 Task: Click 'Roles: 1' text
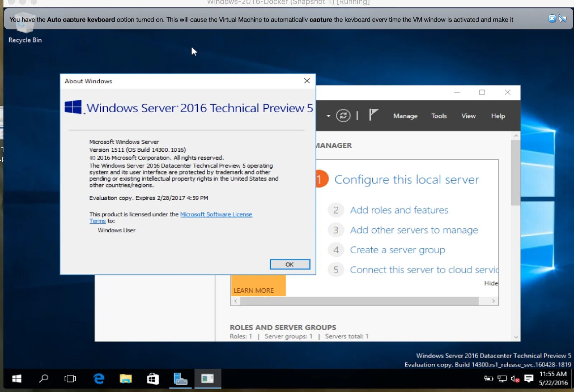(x=241, y=336)
